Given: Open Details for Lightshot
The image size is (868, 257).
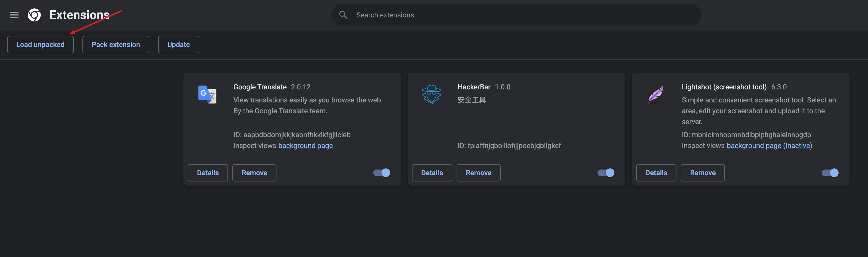Looking at the screenshot, I should [x=656, y=173].
